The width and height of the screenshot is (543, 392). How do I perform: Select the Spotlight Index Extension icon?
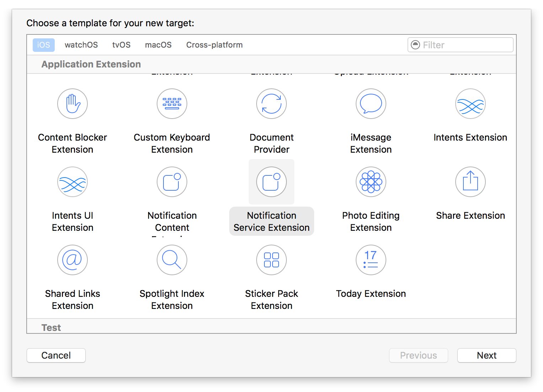point(172,260)
